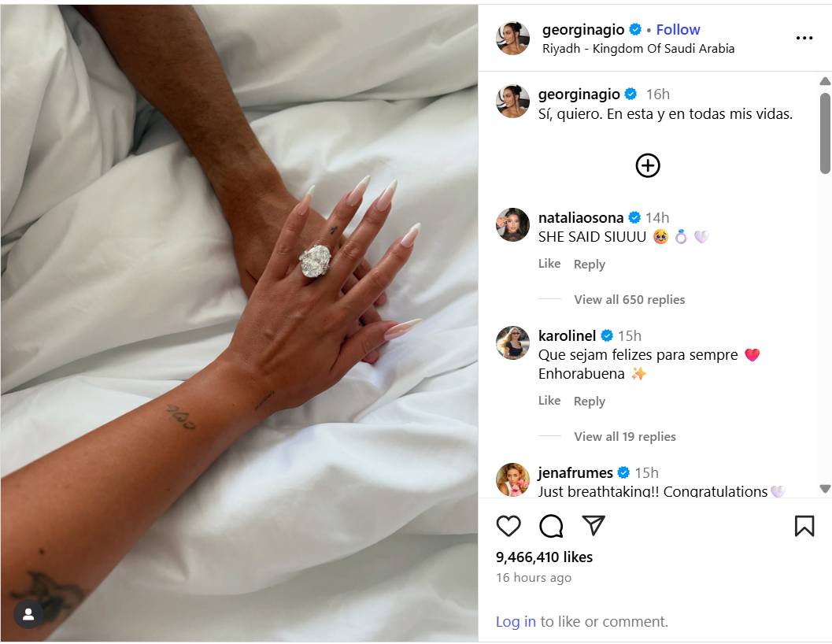Load more comments with plus circle
Image resolution: width=832 pixels, height=644 pixels.
click(648, 165)
